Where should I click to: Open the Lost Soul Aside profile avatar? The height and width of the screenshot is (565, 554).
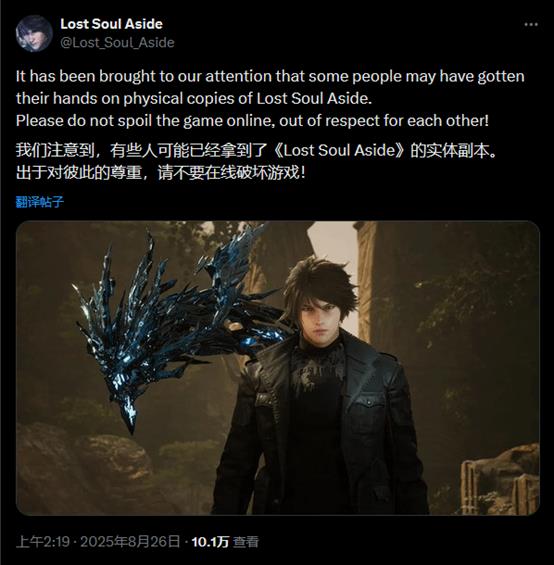click(x=34, y=34)
